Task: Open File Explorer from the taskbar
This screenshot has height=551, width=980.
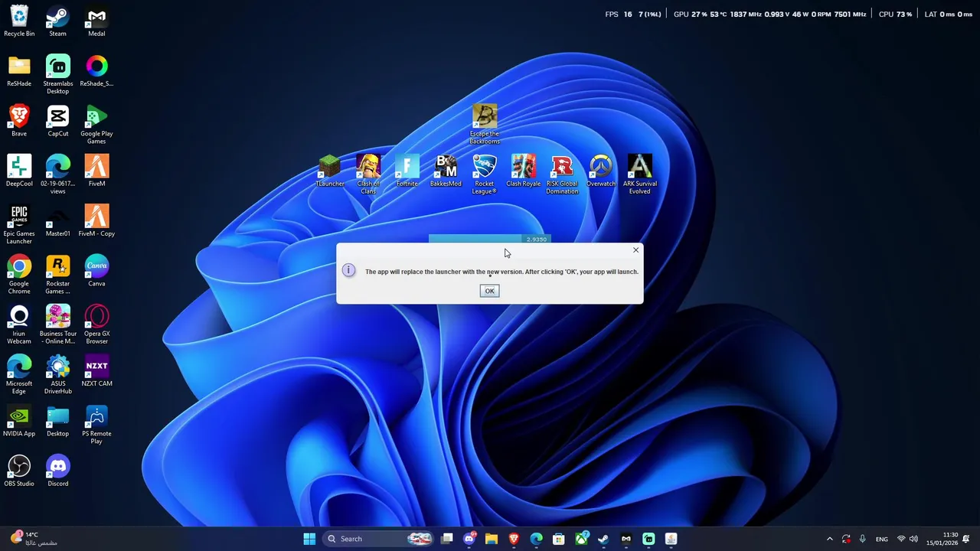Action: (492, 539)
